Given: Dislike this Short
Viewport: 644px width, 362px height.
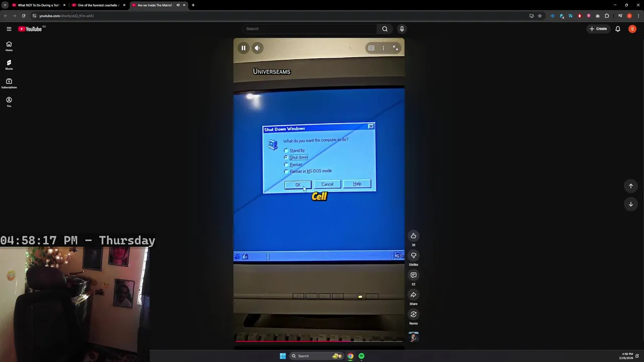Looking at the screenshot, I should click(414, 255).
